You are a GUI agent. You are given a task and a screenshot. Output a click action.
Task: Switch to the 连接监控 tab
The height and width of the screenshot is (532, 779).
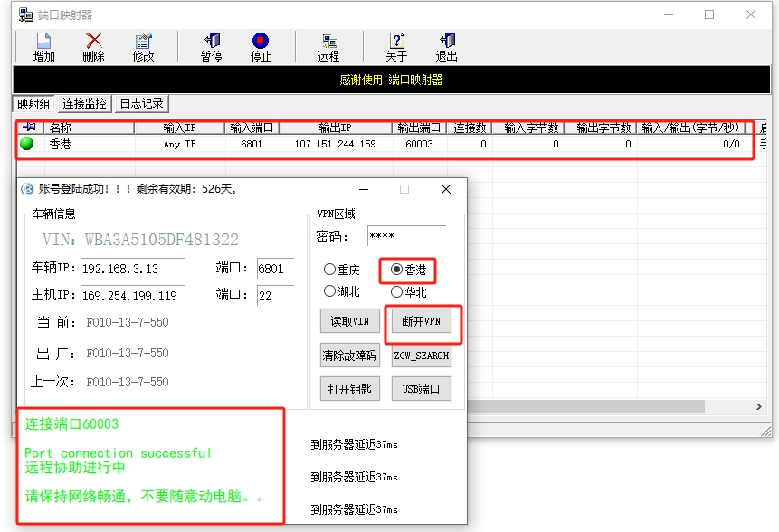pyautogui.click(x=85, y=104)
